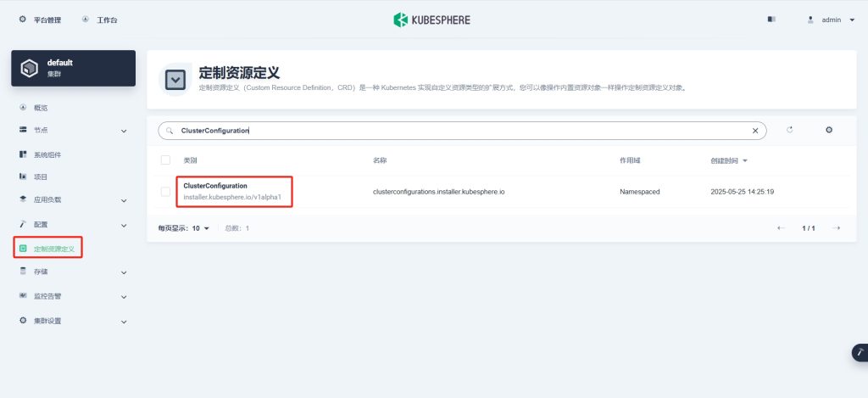Open the 概览 overview page

pyautogui.click(x=41, y=108)
